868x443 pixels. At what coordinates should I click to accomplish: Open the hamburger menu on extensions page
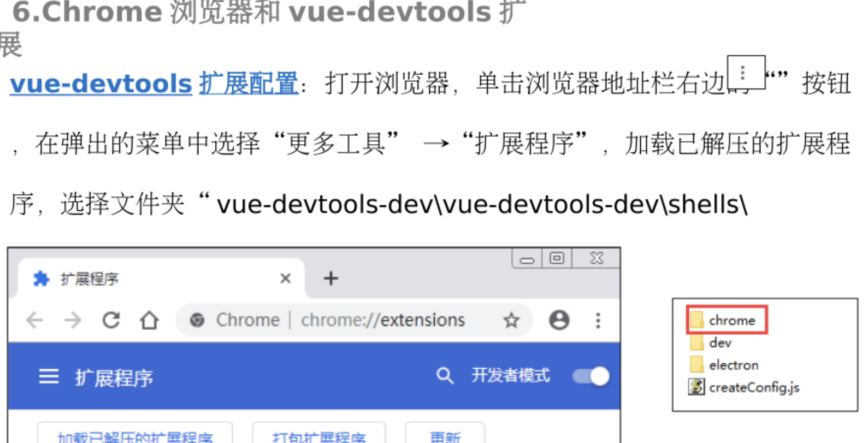click(x=49, y=376)
